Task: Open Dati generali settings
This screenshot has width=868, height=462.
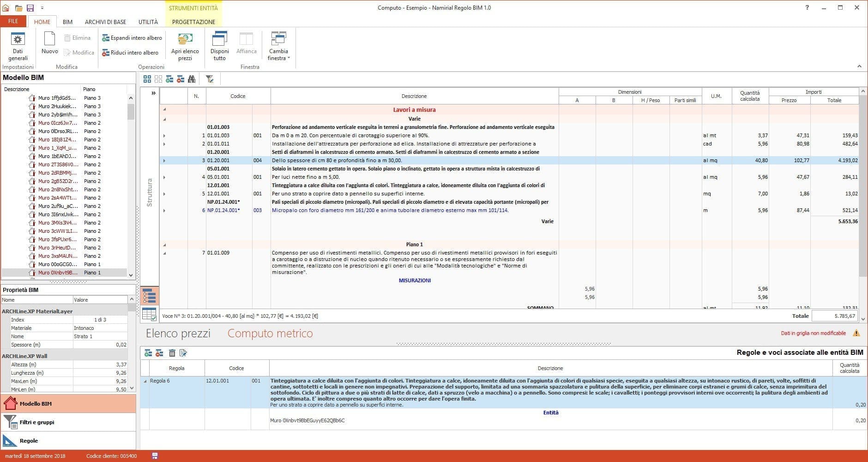Action: point(18,46)
